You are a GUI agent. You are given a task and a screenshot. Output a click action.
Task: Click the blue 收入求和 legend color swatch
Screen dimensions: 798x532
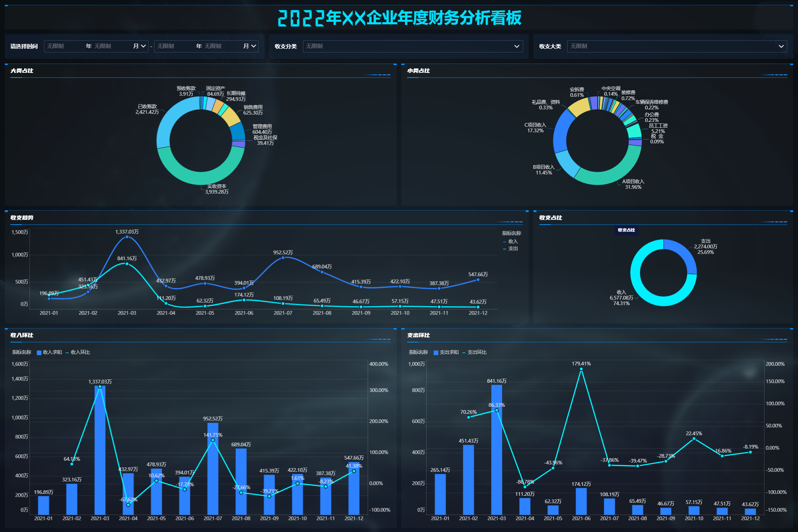pyautogui.click(x=38, y=352)
